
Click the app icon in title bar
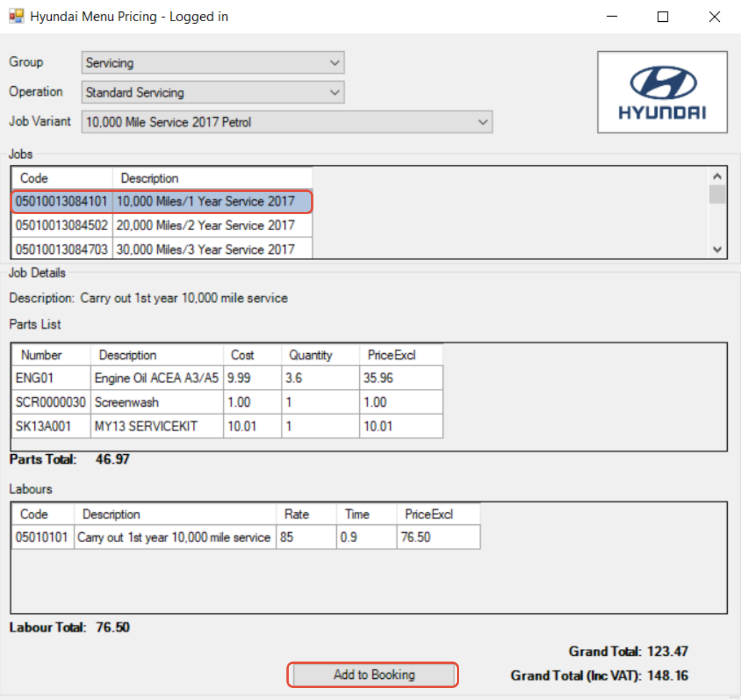point(17,16)
